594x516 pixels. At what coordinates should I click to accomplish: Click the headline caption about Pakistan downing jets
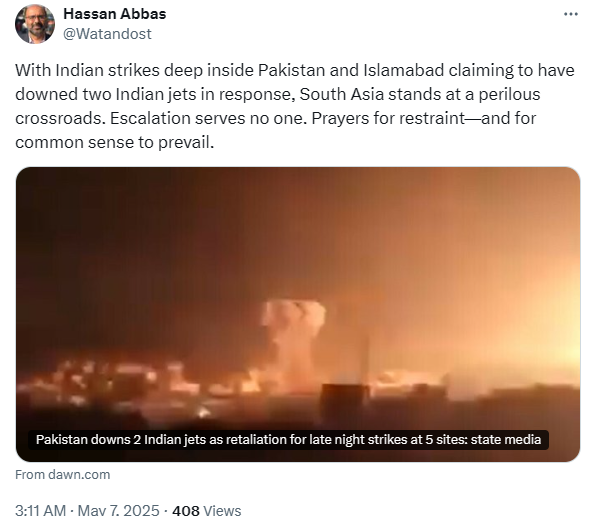point(288,439)
